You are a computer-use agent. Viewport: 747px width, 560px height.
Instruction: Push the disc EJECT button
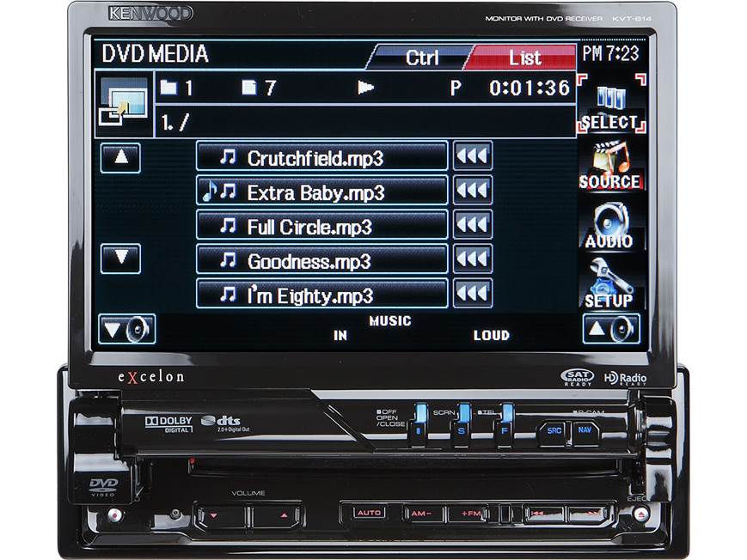pos(641,514)
